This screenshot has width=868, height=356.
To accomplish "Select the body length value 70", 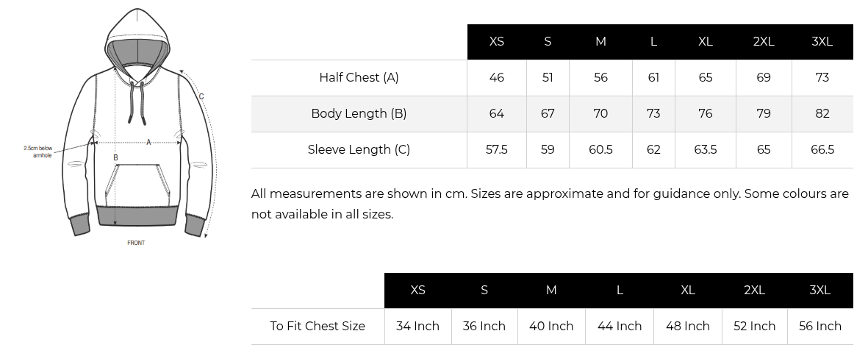I will tap(600, 113).
